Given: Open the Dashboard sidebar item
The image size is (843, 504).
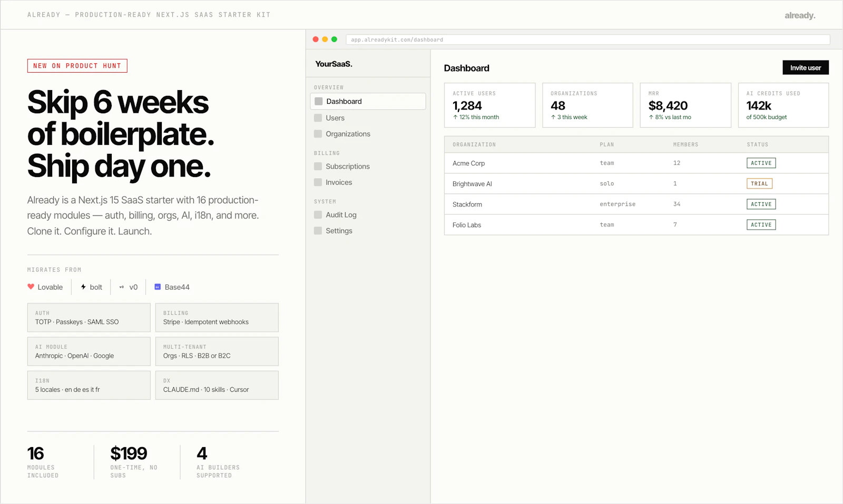Looking at the screenshot, I should point(368,101).
